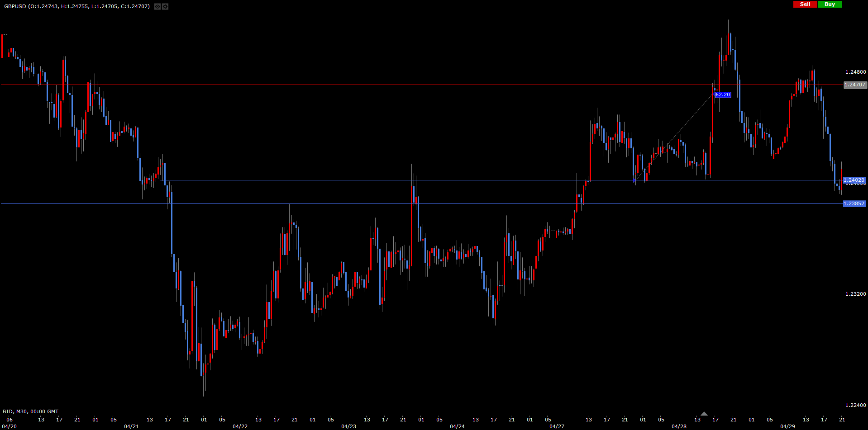Click the green Buy button
This screenshot has width=868, height=430.
830,4
